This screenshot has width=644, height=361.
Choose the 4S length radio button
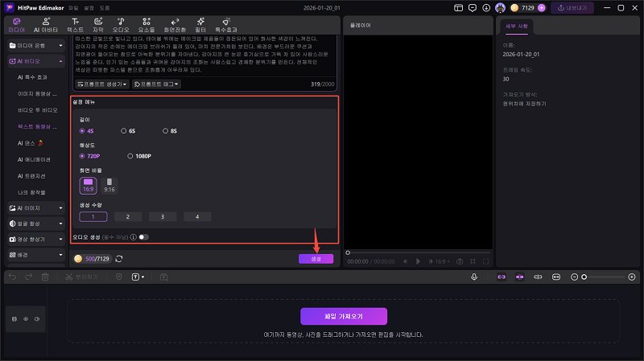tap(82, 131)
